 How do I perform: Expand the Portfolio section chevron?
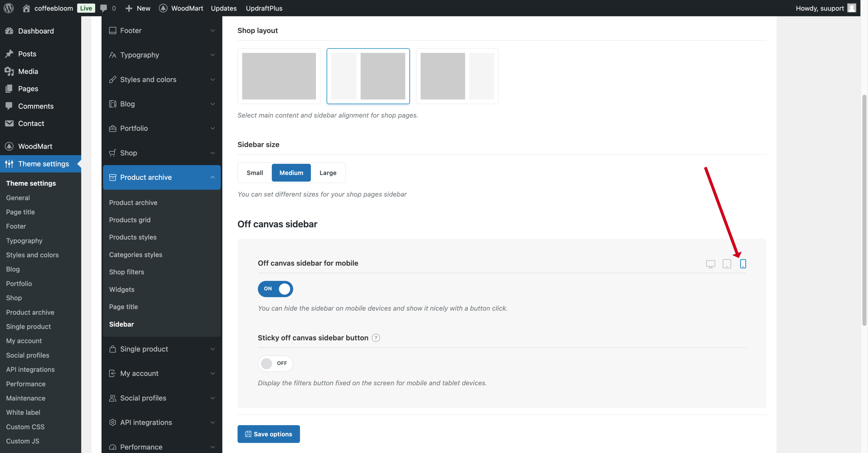(x=213, y=128)
